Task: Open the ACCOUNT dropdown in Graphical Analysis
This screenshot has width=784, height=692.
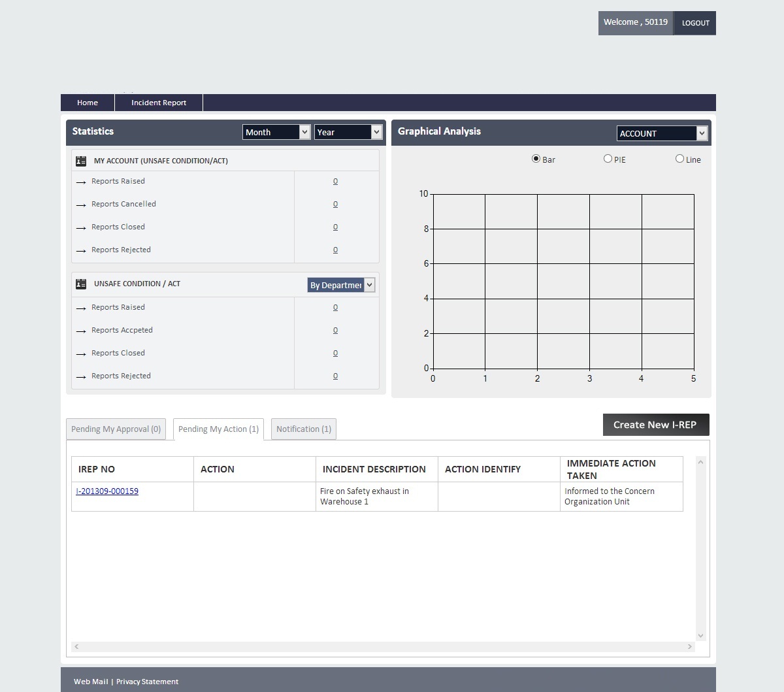Action: (662, 133)
